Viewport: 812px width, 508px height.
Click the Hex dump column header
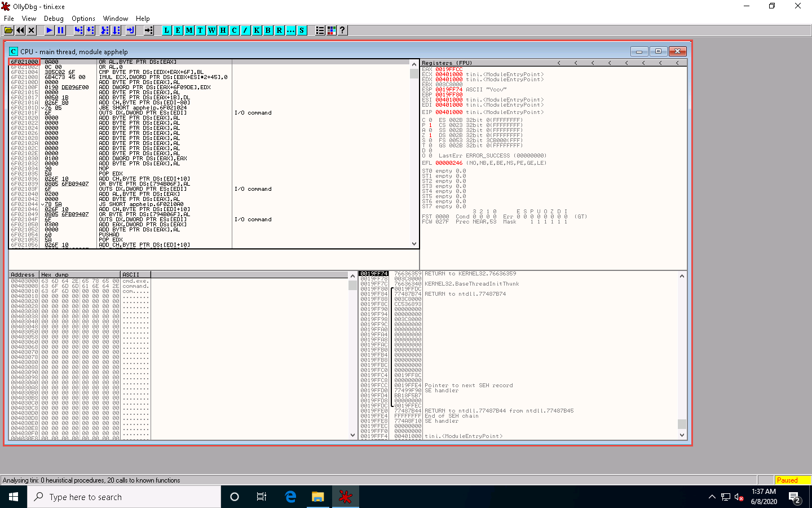click(x=80, y=275)
